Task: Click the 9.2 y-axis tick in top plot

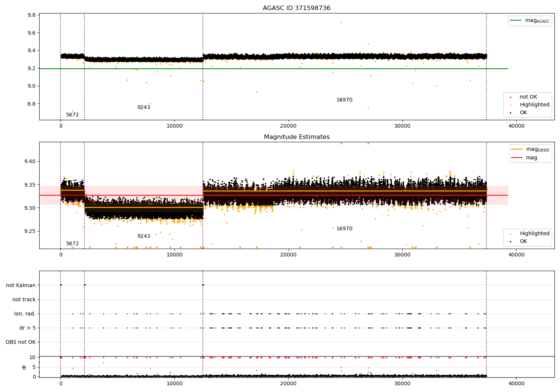Action: [32, 68]
